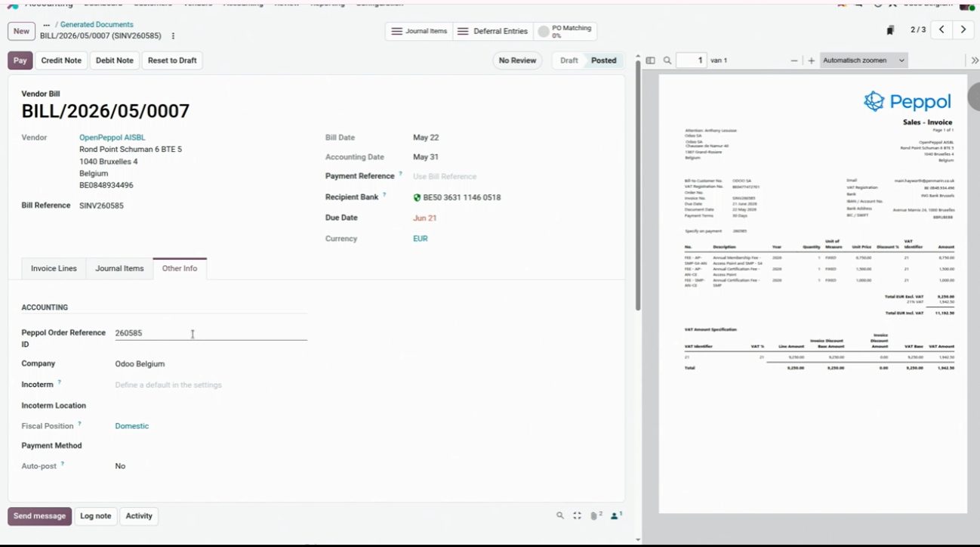Open vendor OpenPeppol AISBL link
980x547 pixels.
click(x=112, y=138)
